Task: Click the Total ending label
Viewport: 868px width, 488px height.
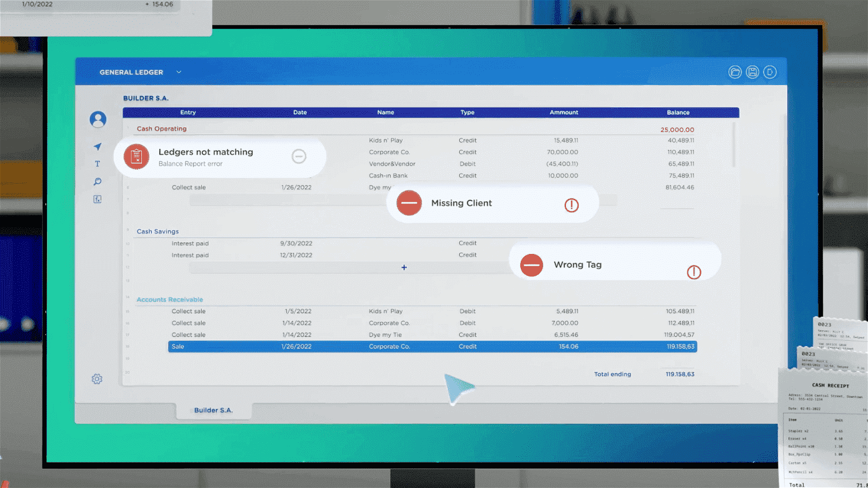Action: 612,374
